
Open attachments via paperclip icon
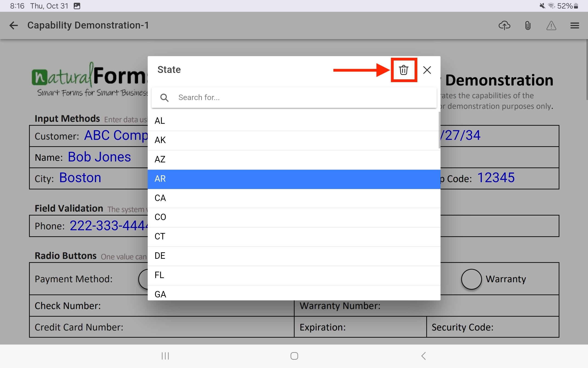528,25
